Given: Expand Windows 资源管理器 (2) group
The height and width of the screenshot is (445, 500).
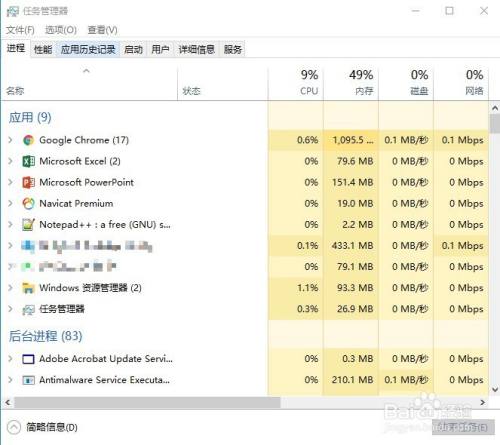Looking at the screenshot, I should pyautogui.click(x=10, y=288).
